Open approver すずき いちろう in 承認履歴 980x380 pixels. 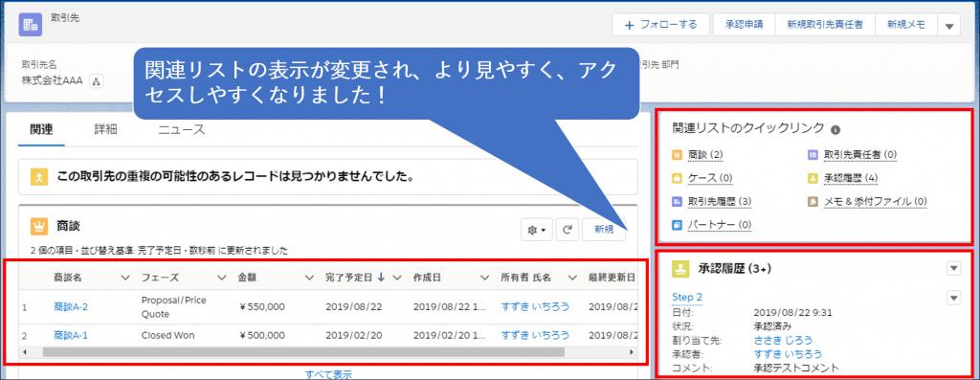[788, 354]
